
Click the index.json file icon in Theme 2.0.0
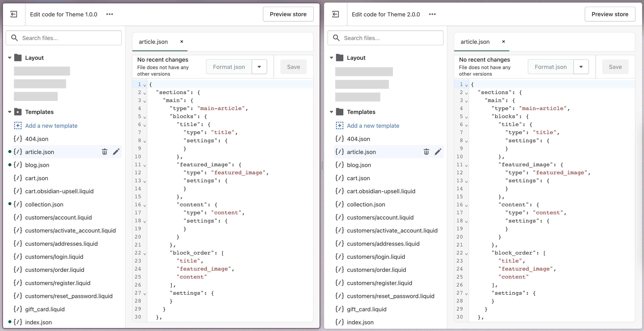(339, 322)
